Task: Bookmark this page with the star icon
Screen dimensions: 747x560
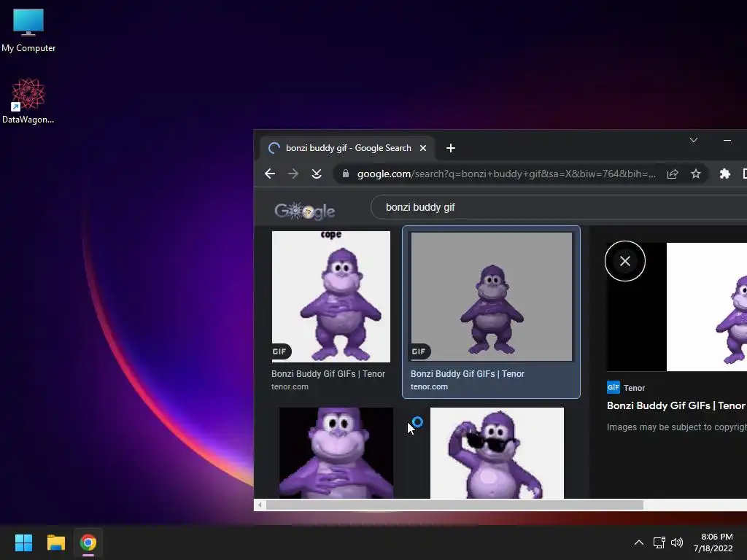Action: click(695, 174)
